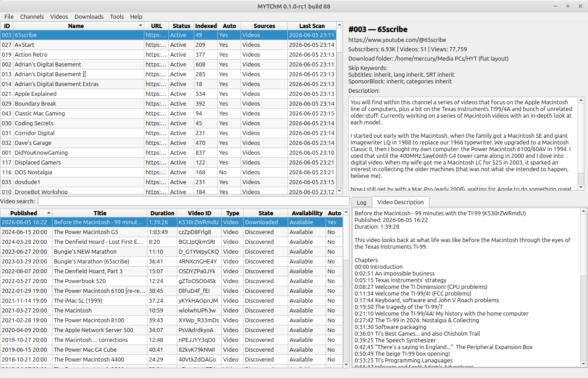Image resolution: width=588 pixels, height=378 pixels.
Task: Select video The Denfield Hoard, Part 3
Action: click(x=171, y=271)
